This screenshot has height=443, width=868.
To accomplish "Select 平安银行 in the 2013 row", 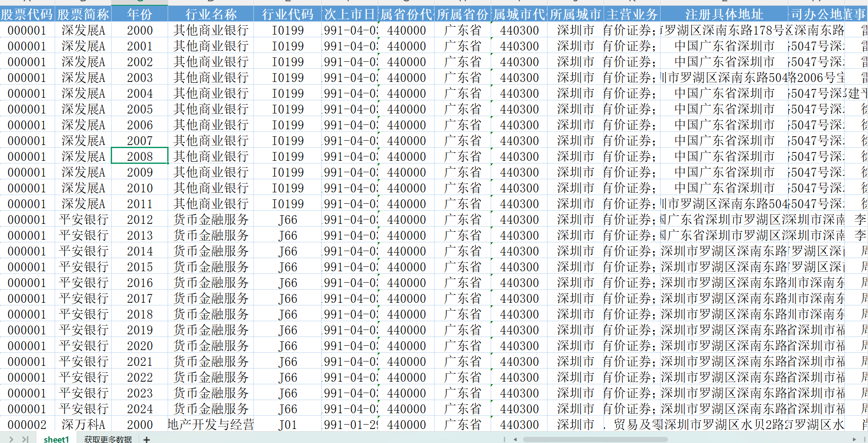I will [83, 235].
